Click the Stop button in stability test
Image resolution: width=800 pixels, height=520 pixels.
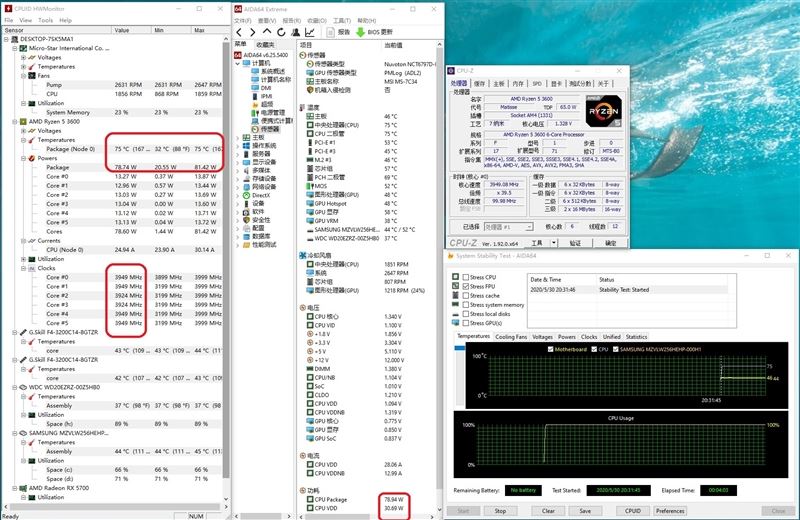(x=500, y=510)
